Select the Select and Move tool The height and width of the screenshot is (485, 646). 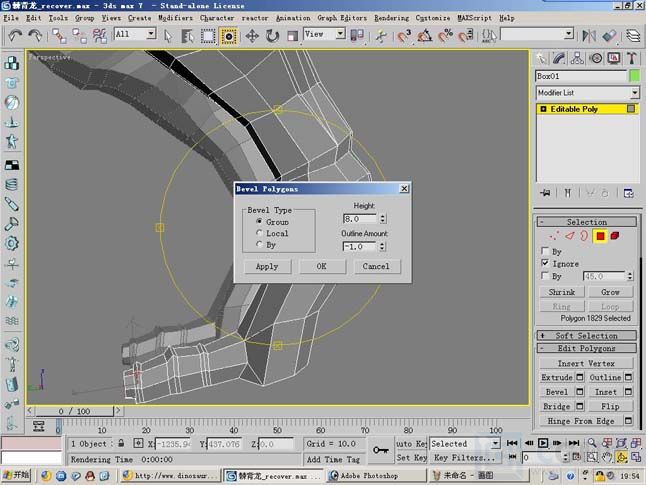(x=252, y=36)
